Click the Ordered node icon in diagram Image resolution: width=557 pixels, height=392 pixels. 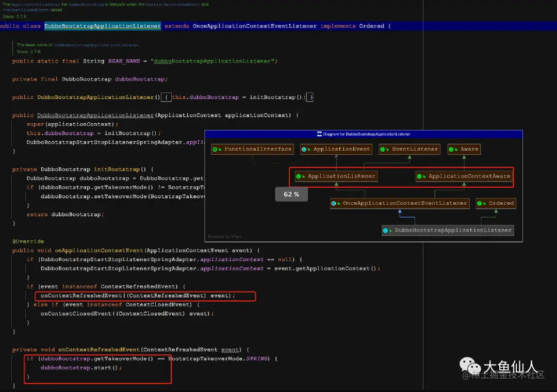[x=480, y=203]
